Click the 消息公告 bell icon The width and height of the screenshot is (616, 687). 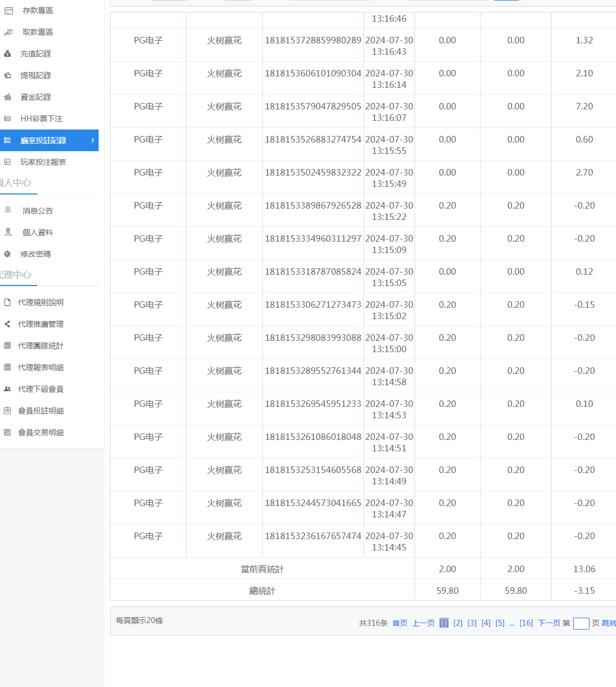(x=8, y=210)
